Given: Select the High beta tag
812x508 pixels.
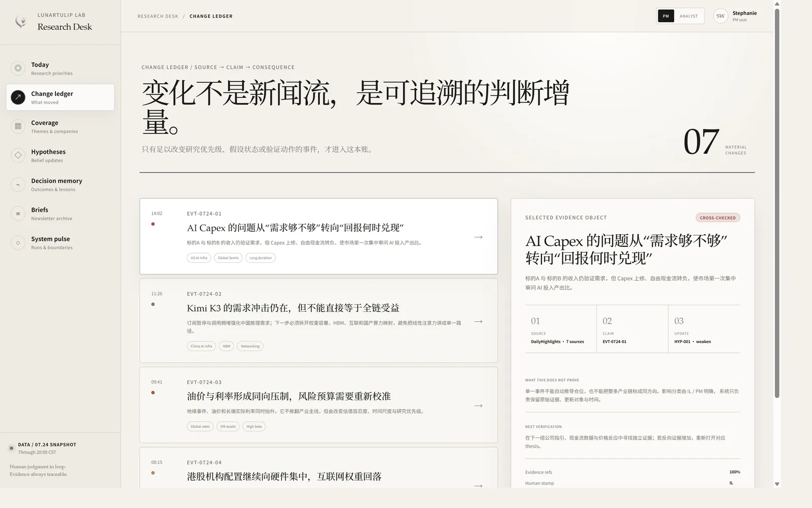Looking at the screenshot, I should coord(254,426).
